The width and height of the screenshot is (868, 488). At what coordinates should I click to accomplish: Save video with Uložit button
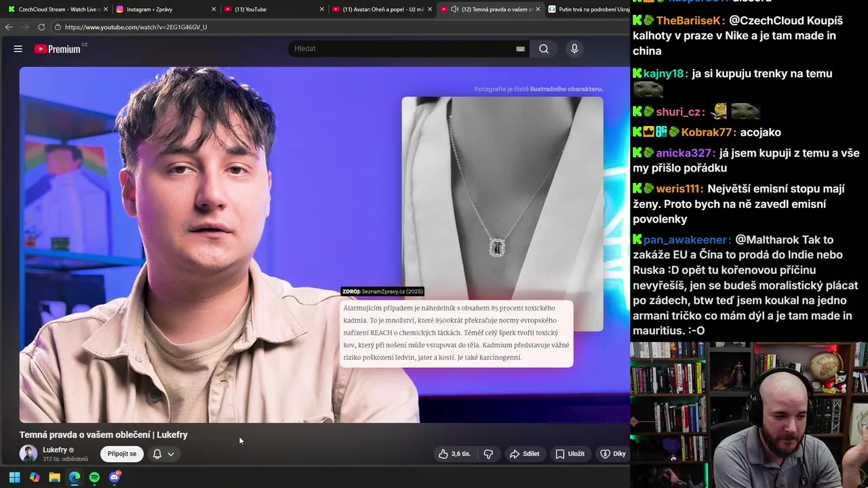coord(570,454)
